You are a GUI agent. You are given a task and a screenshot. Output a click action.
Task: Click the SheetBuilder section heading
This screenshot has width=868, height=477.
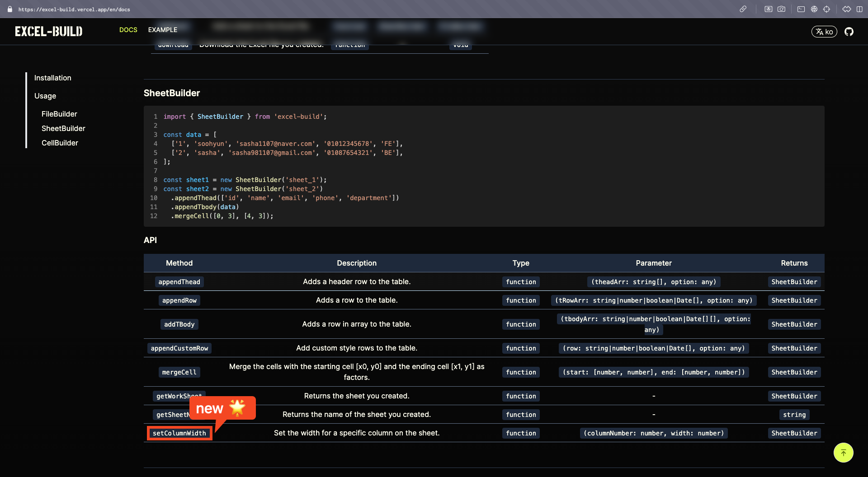click(x=172, y=93)
